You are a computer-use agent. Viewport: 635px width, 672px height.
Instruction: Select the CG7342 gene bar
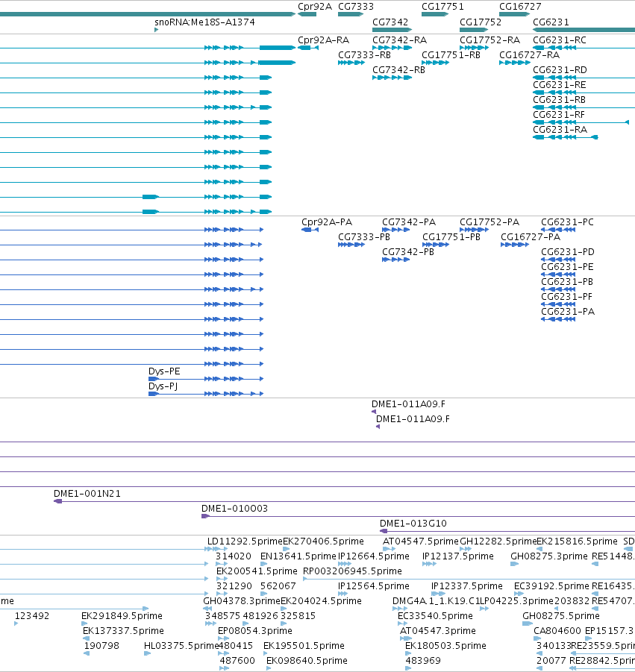click(x=392, y=30)
